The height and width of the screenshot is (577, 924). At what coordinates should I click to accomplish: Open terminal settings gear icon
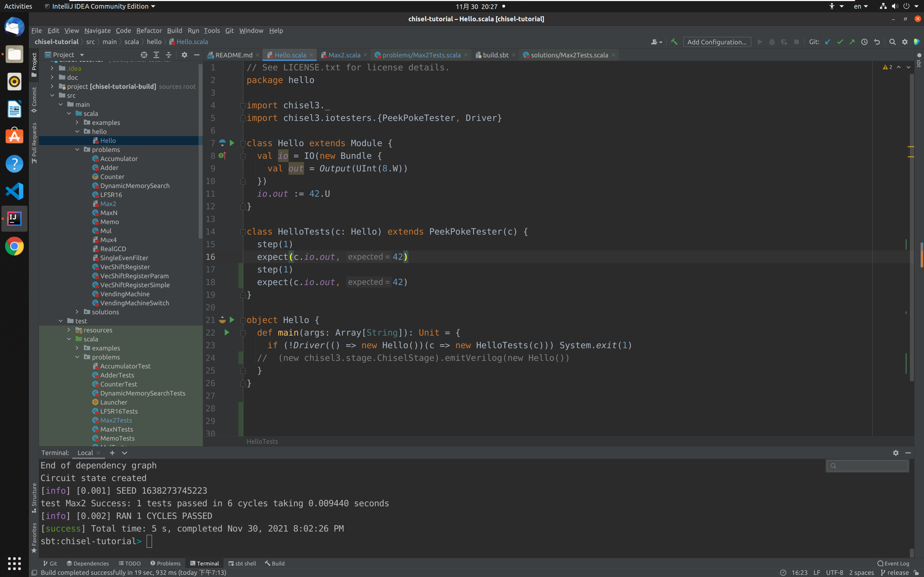895,453
